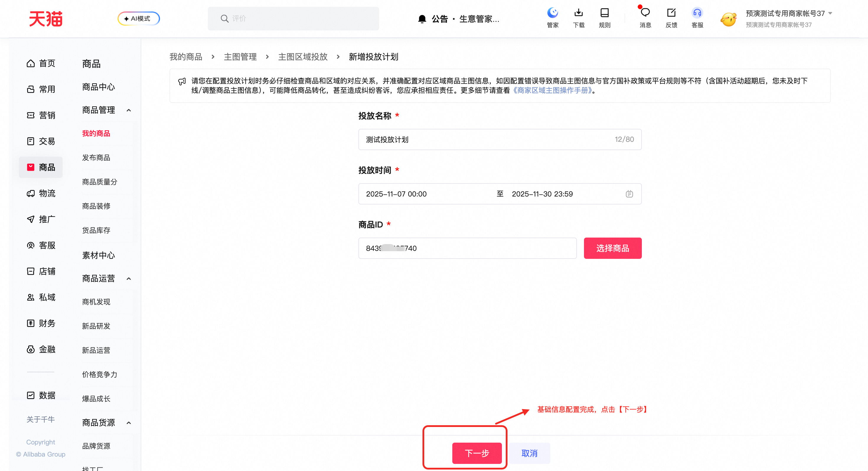868x471 pixels.
Task: Go to 首页 in sidebar
Action: pyautogui.click(x=41, y=63)
